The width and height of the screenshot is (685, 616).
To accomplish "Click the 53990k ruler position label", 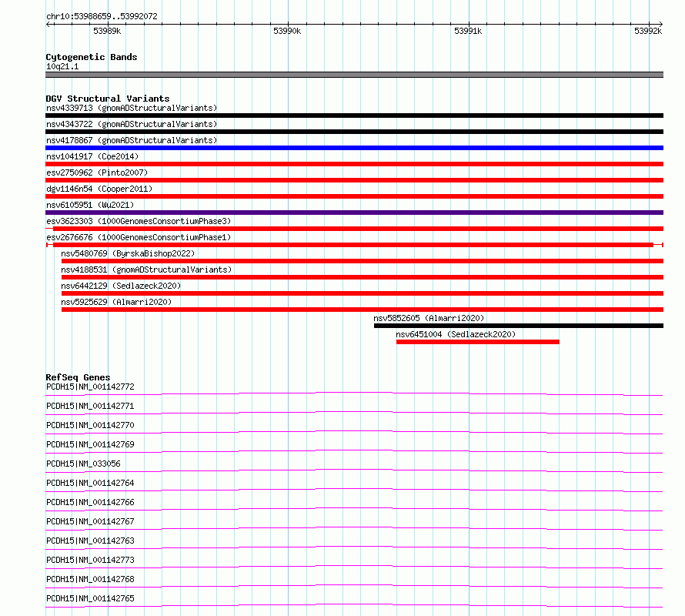I will pyautogui.click(x=287, y=31).
